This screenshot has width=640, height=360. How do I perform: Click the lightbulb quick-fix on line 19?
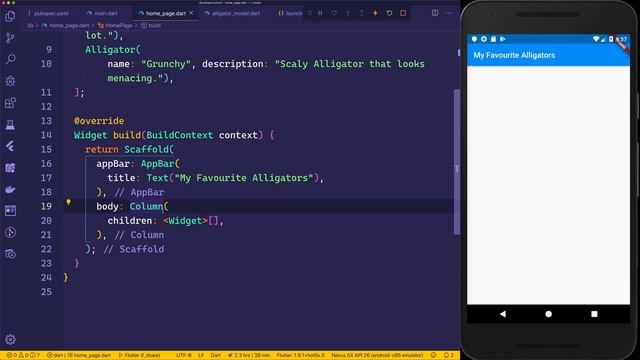(x=68, y=202)
